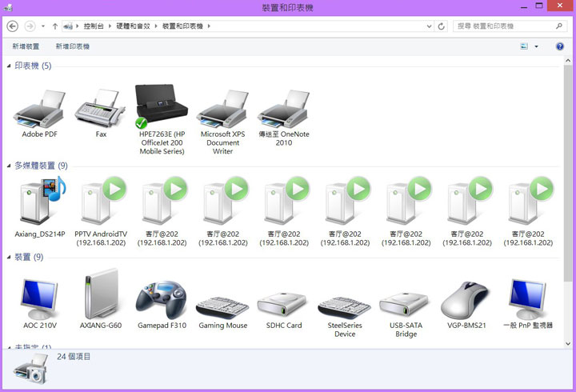The image size is (576, 392).
Task: Click the 多媒體裝置 (9) group heading
Action: point(41,166)
